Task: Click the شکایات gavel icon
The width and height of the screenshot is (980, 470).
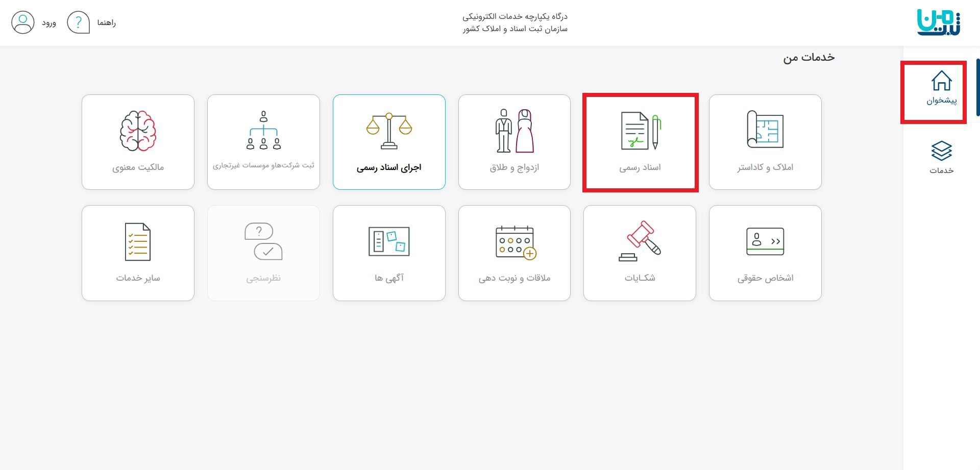Action: pos(640,241)
